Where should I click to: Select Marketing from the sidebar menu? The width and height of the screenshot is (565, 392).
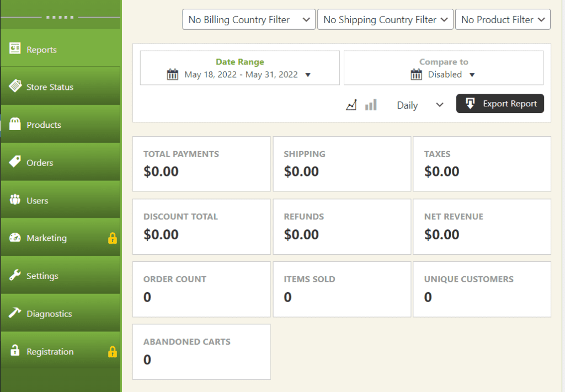click(x=44, y=238)
